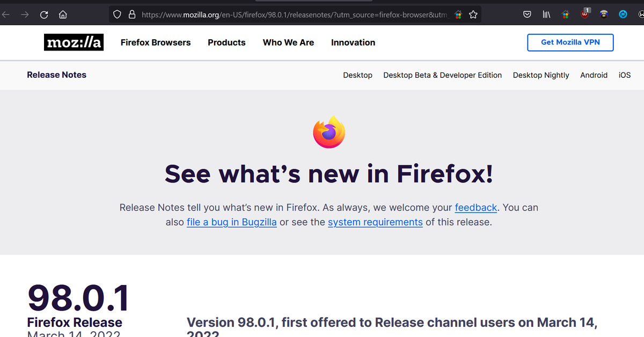This screenshot has width=644, height=337.
Task: Focus the URL address bar
Action: pyautogui.click(x=292, y=15)
